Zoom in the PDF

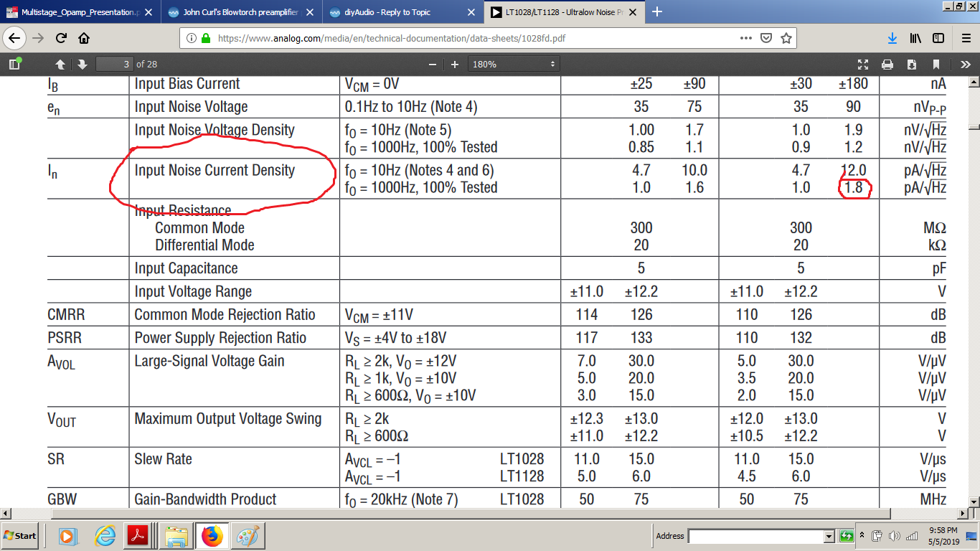455,65
